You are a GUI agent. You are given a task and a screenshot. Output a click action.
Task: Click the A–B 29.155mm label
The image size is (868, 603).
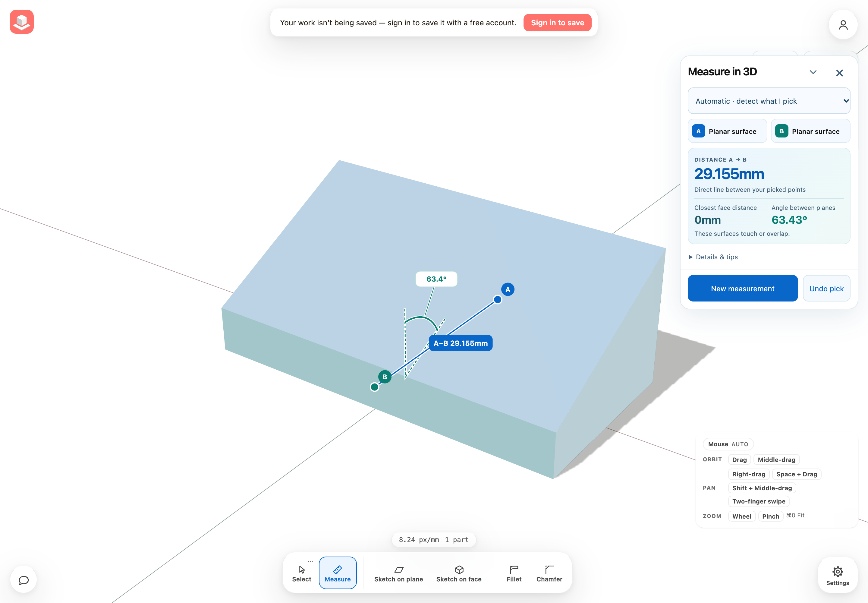click(460, 343)
